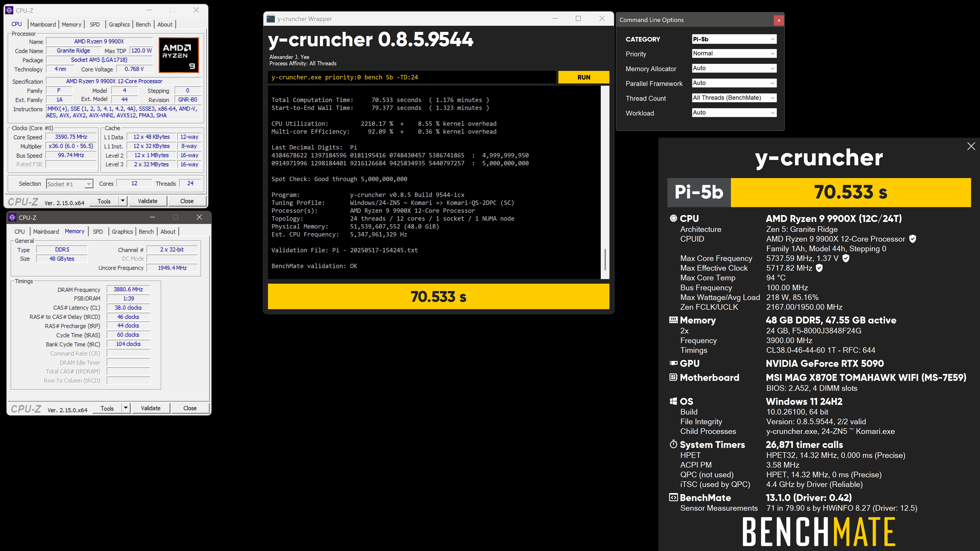Screen dimensions: 980x551
Task: Expand Tools arrow in CPU-Z Memory window
Action: 126,408
